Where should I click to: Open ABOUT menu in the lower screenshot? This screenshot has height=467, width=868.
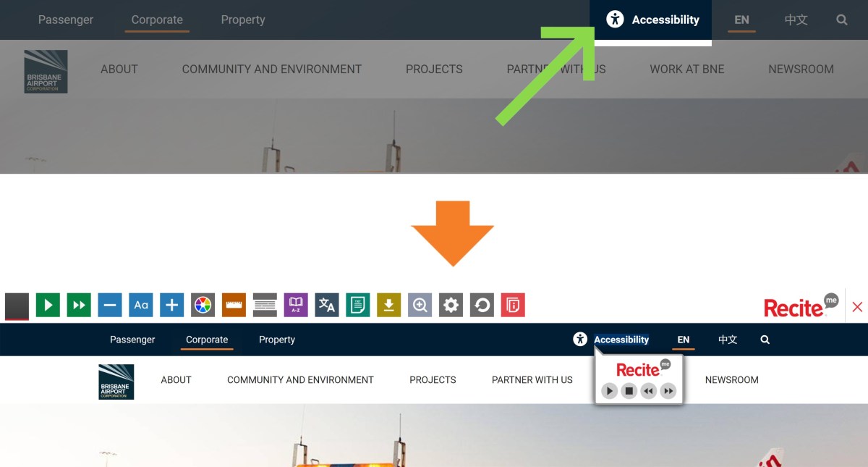[176, 379]
